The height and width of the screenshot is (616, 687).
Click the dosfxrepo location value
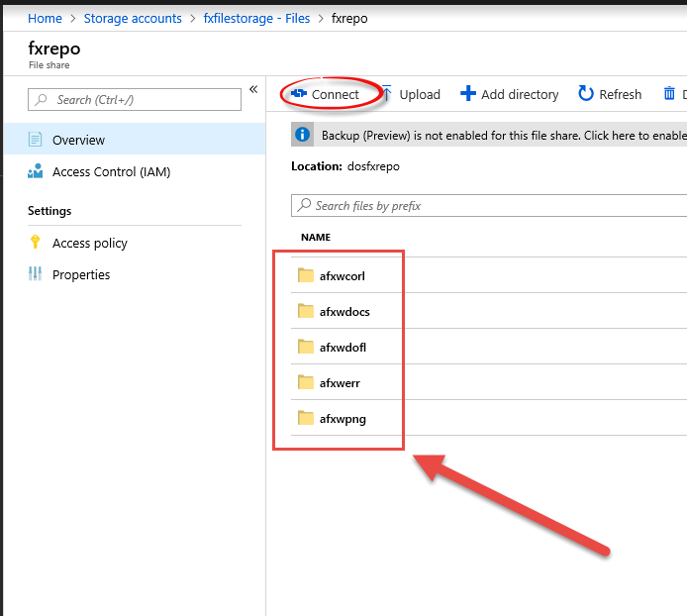click(x=373, y=166)
